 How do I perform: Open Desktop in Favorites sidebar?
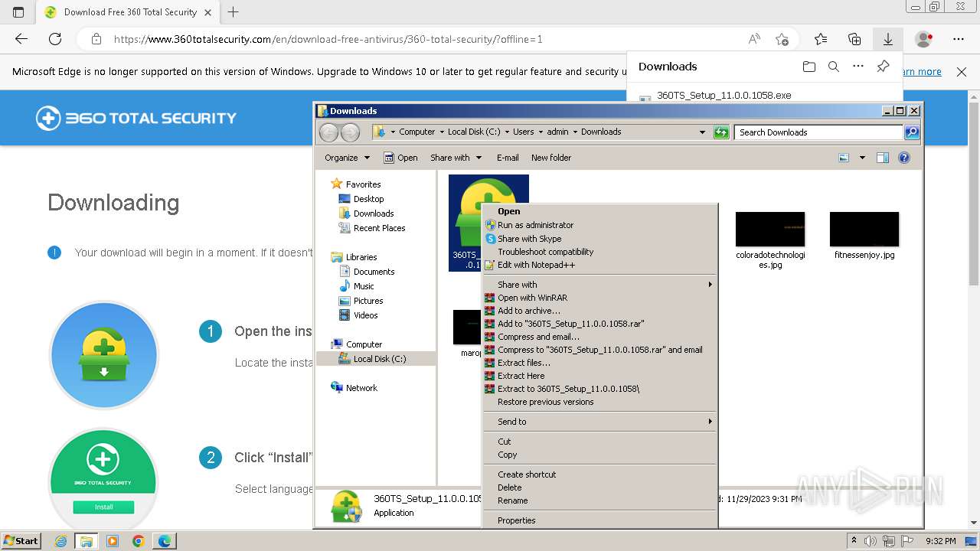click(x=368, y=199)
